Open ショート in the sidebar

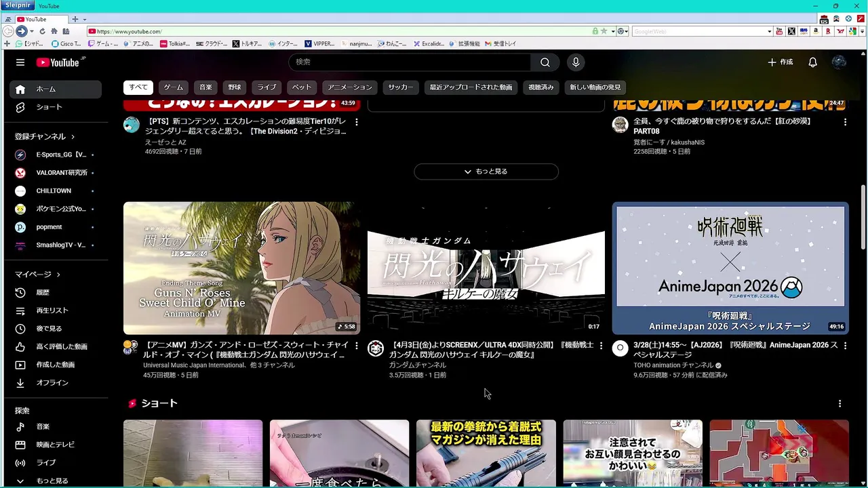(x=56, y=107)
